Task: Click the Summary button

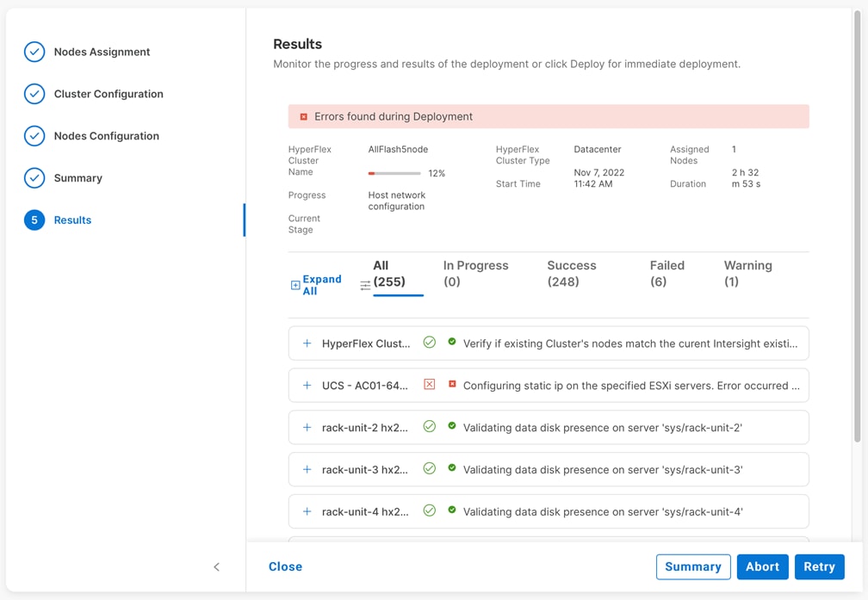Action: [693, 566]
